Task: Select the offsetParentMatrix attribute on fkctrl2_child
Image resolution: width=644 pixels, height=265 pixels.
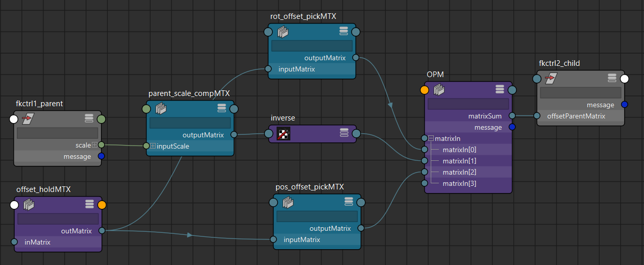Action: (576, 116)
